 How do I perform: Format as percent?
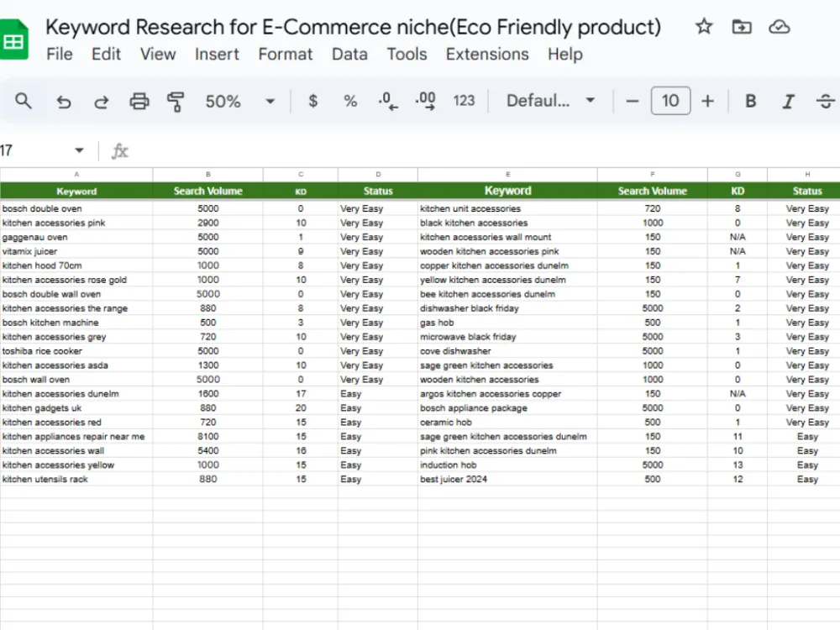[350, 101]
